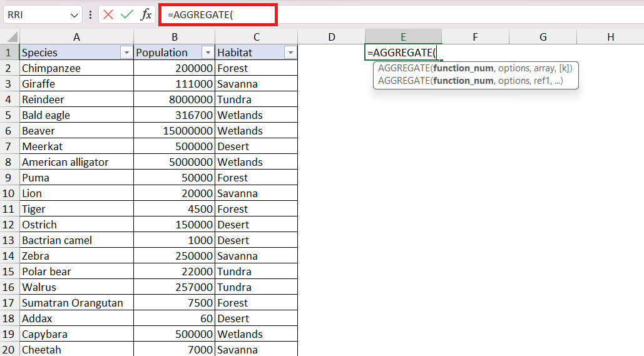Open the Insert Function fx dialog

tap(146, 15)
